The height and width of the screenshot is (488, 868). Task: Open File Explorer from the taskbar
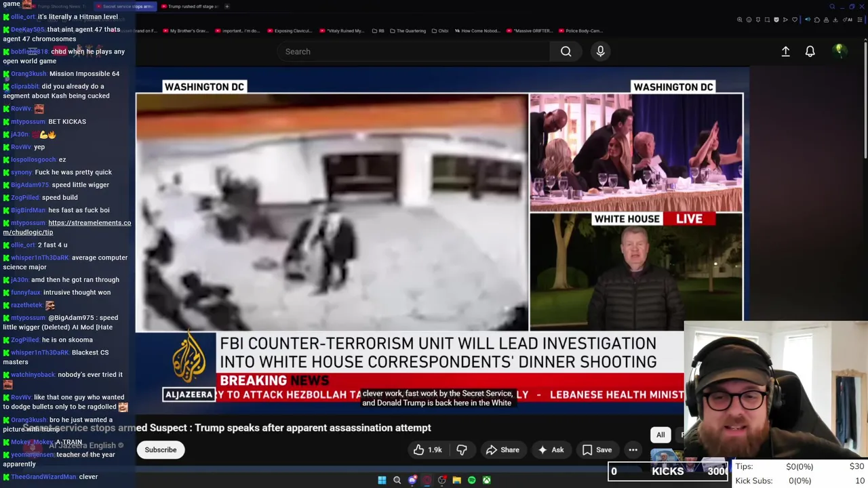[x=456, y=480]
